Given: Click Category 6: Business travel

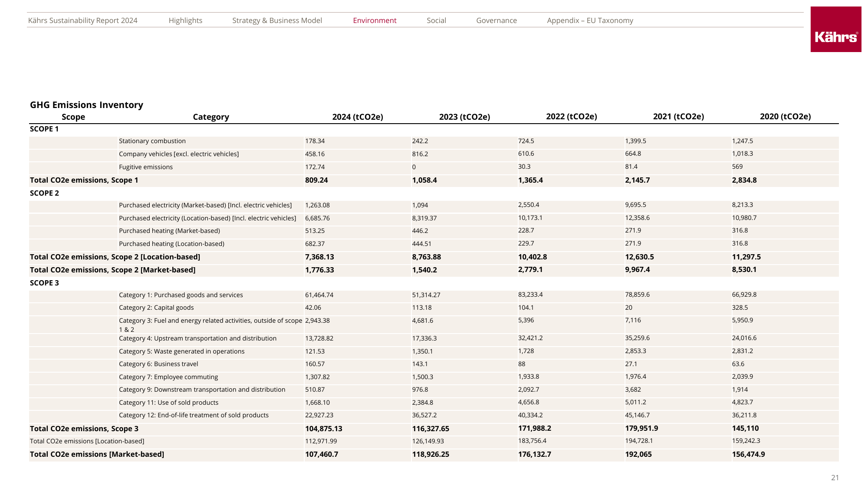Looking at the screenshot, I should pyautogui.click(x=158, y=364).
